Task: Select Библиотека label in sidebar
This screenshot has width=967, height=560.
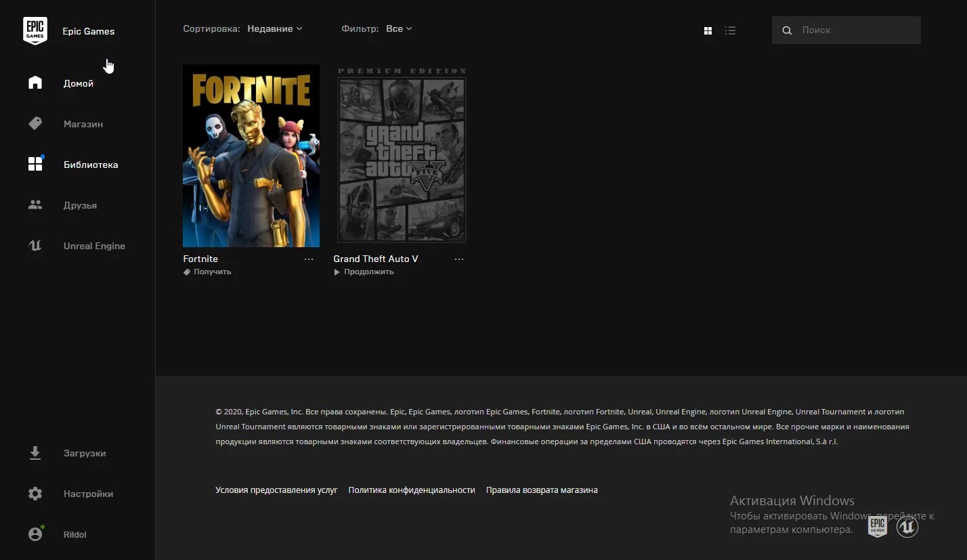Action: (91, 165)
